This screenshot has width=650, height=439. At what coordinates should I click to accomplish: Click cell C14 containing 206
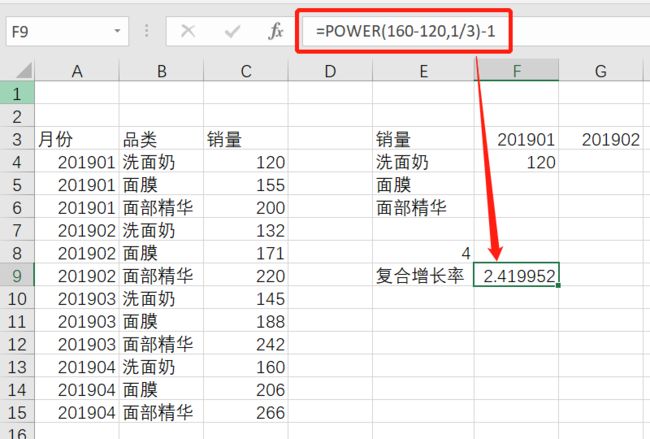(x=246, y=389)
